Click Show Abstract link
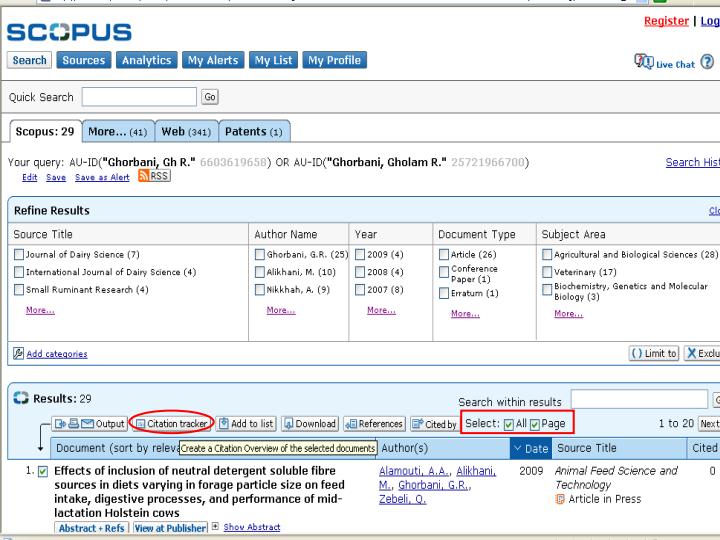The height and width of the screenshot is (540, 720). 252,527
